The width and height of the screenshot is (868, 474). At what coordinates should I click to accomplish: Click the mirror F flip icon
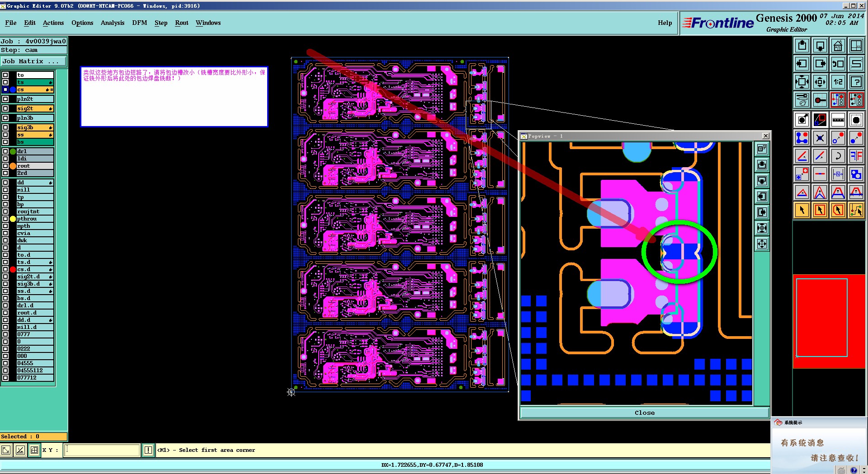point(856,156)
